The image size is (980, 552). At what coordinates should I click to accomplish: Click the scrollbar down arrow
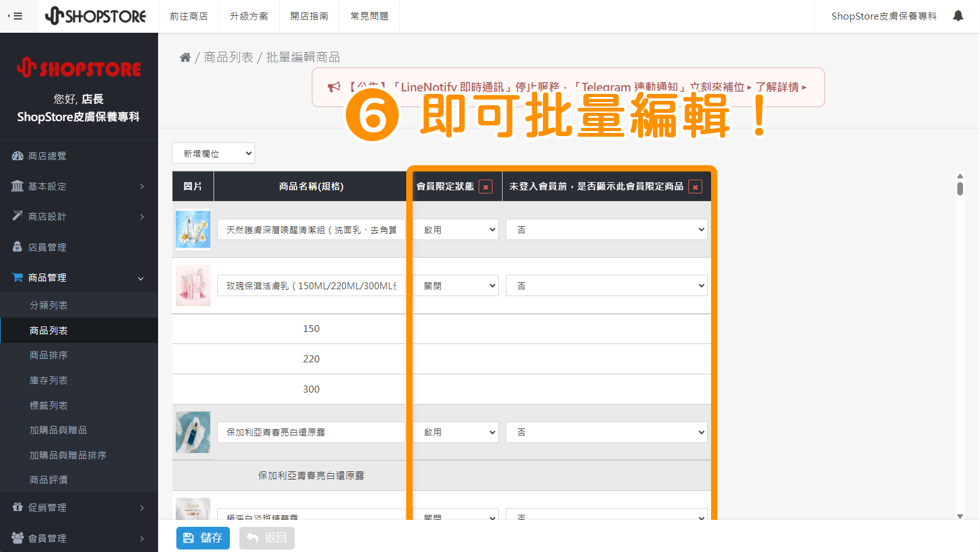(x=960, y=516)
